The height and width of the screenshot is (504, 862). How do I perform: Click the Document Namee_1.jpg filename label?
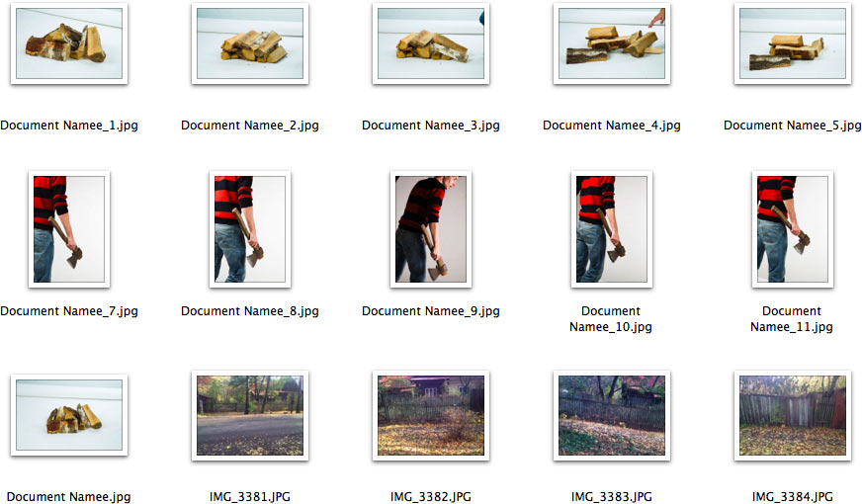[69, 126]
